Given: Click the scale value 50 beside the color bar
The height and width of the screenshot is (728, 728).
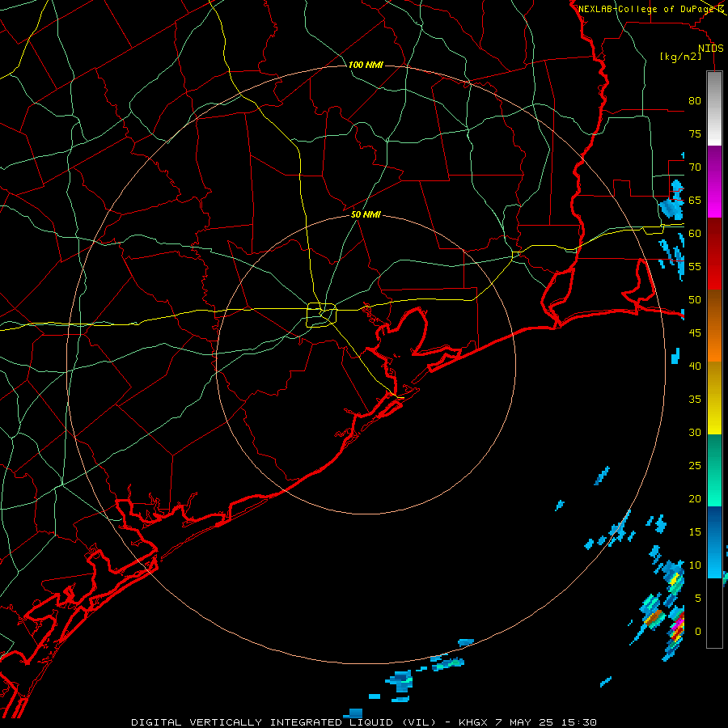Looking at the screenshot, I should (x=695, y=299).
